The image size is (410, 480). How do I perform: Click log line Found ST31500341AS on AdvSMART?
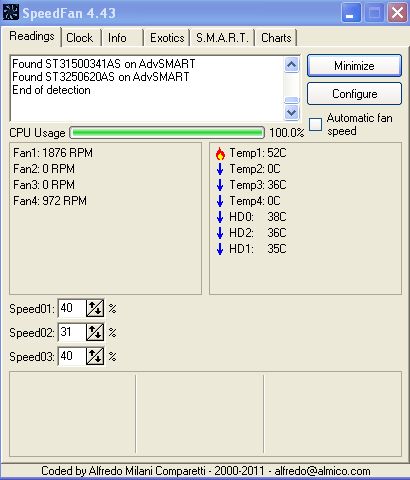[104, 64]
